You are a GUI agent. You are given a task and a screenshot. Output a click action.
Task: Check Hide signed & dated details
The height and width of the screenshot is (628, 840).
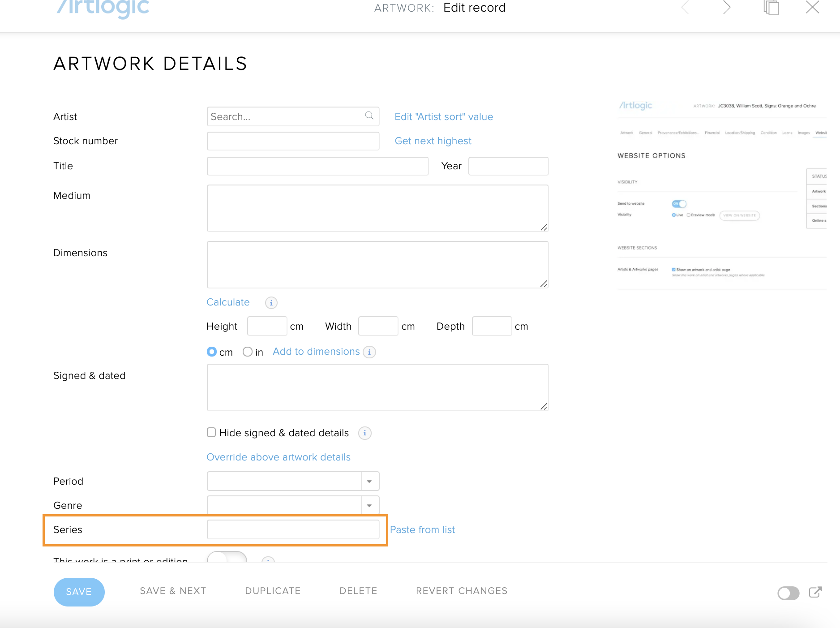pos(211,432)
